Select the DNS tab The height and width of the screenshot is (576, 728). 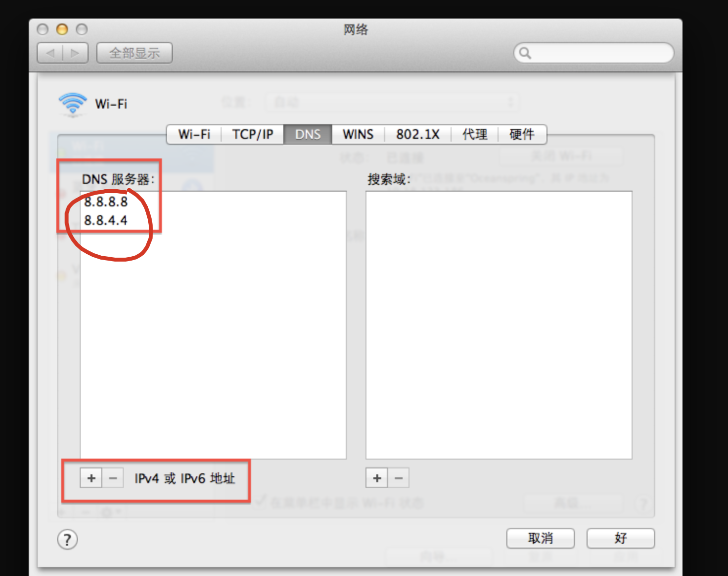(308, 134)
